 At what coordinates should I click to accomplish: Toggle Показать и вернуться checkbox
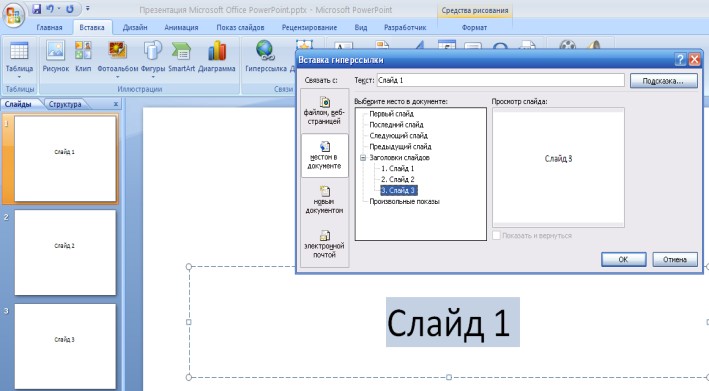[x=496, y=236]
